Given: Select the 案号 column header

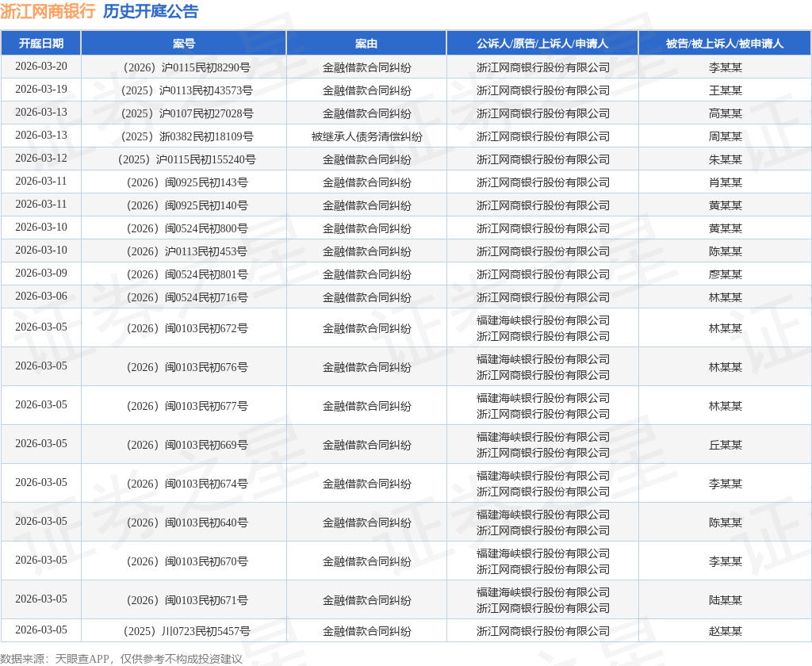Looking at the screenshot, I should pyautogui.click(x=184, y=44).
